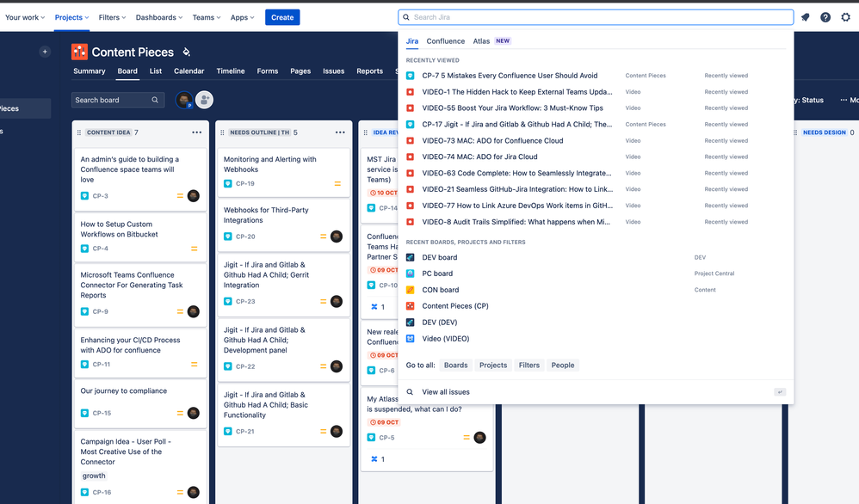Click the DEV board icon in search results

click(x=410, y=257)
